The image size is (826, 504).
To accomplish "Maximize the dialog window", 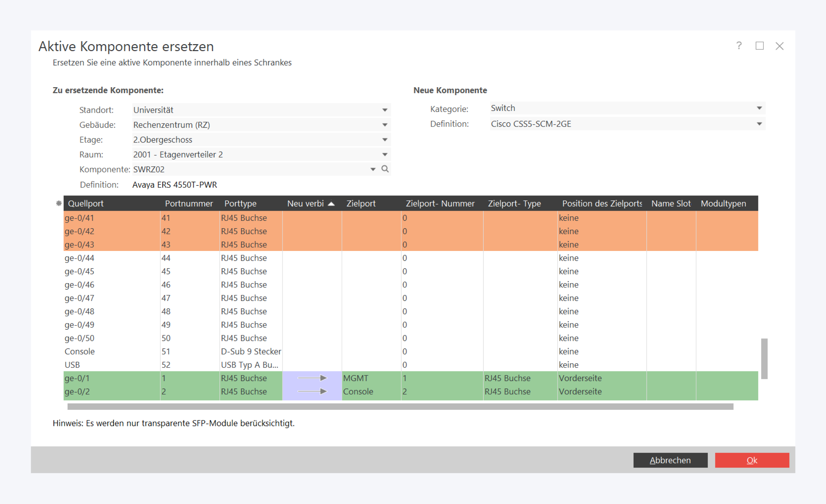I will tap(759, 46).
